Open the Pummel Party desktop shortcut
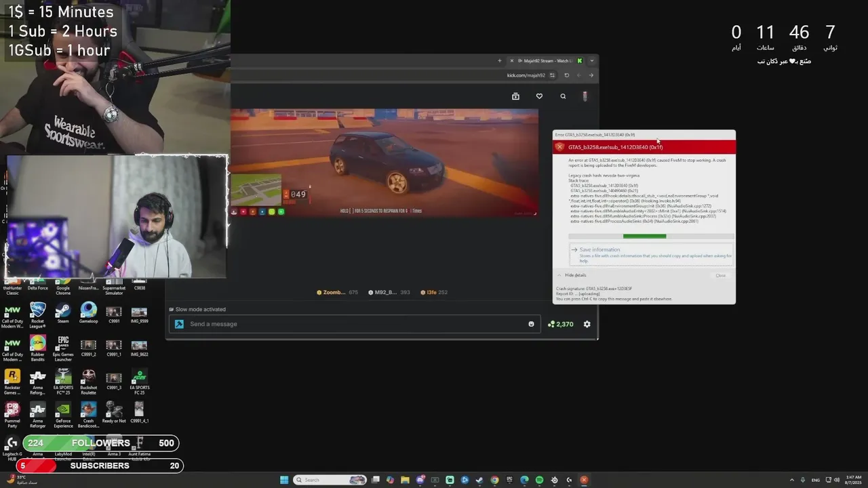This screenshot has height=488, width=868. coord(12,415)
